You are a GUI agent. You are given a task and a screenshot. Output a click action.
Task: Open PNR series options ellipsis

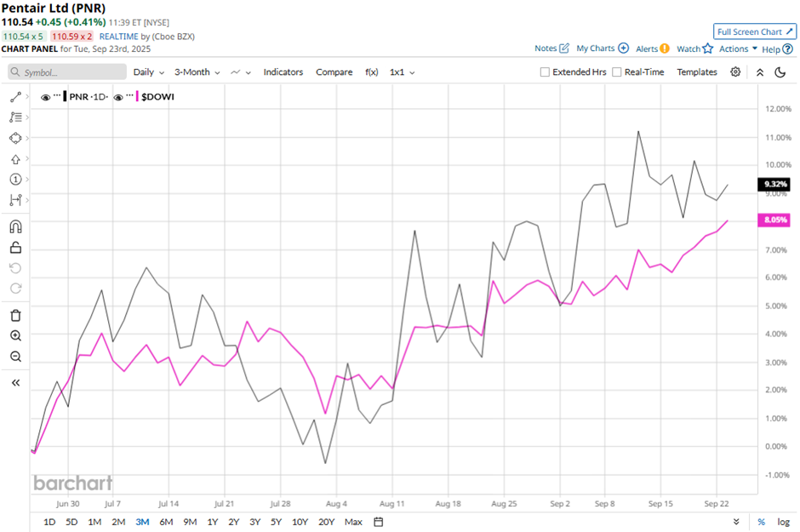[57, 96]
